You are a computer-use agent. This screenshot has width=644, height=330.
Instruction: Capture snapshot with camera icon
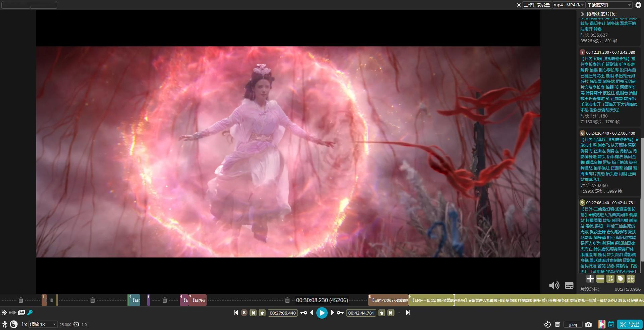[x=588, y=325]
